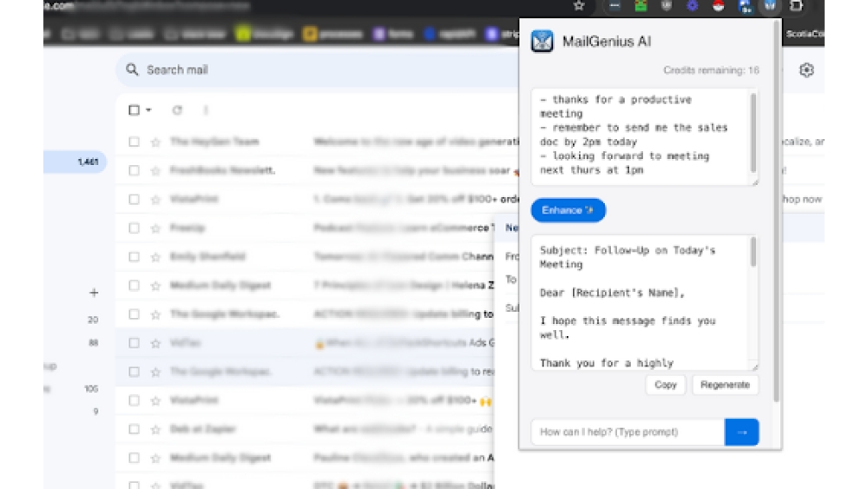Click the output textarea scrollbar
Image resolution: width=868 pixels, height=489 pixels.
(753, 252)
